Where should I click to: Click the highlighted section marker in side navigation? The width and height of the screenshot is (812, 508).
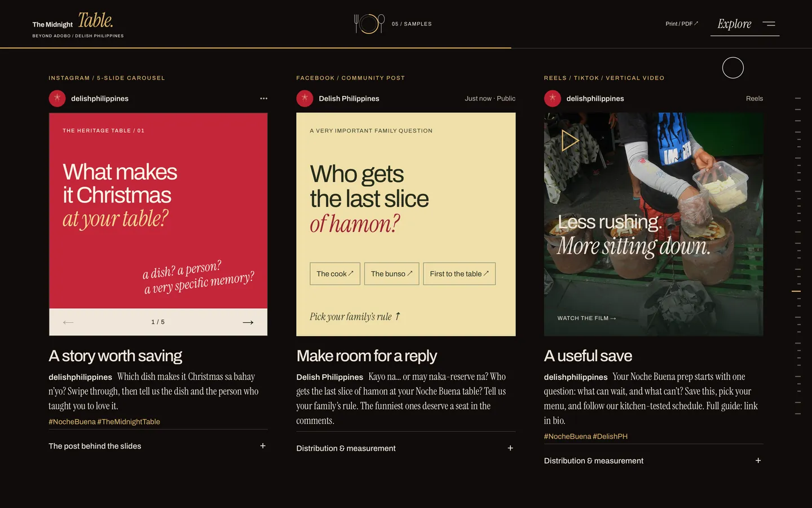796,291
